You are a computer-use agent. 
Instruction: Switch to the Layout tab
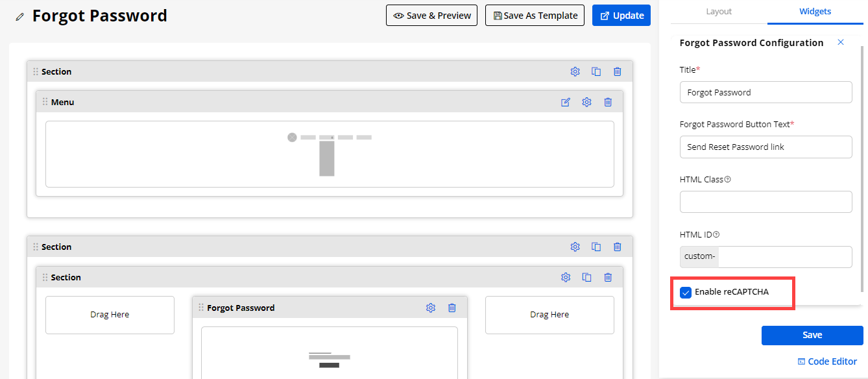pyautogui.click(x=719, y=12)
